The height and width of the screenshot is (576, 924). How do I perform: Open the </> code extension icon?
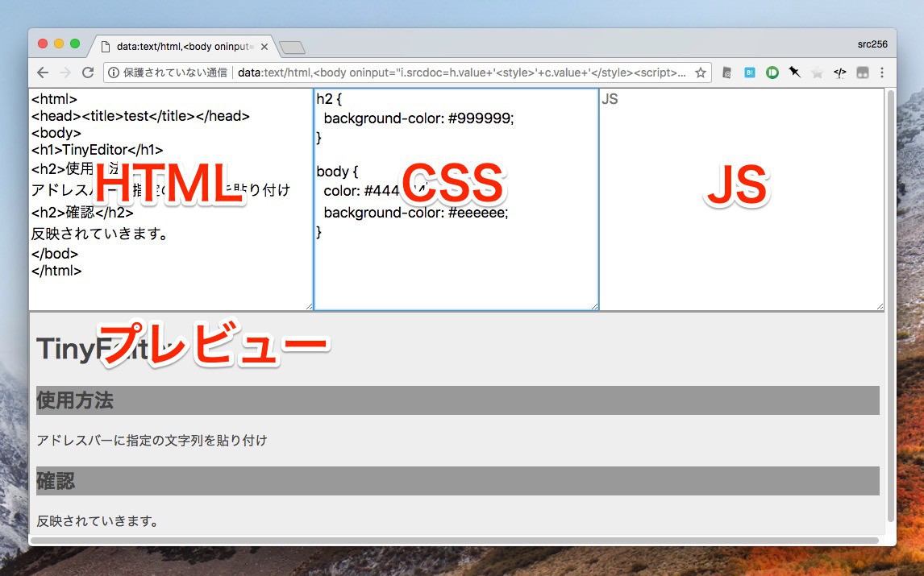[839, 73]
